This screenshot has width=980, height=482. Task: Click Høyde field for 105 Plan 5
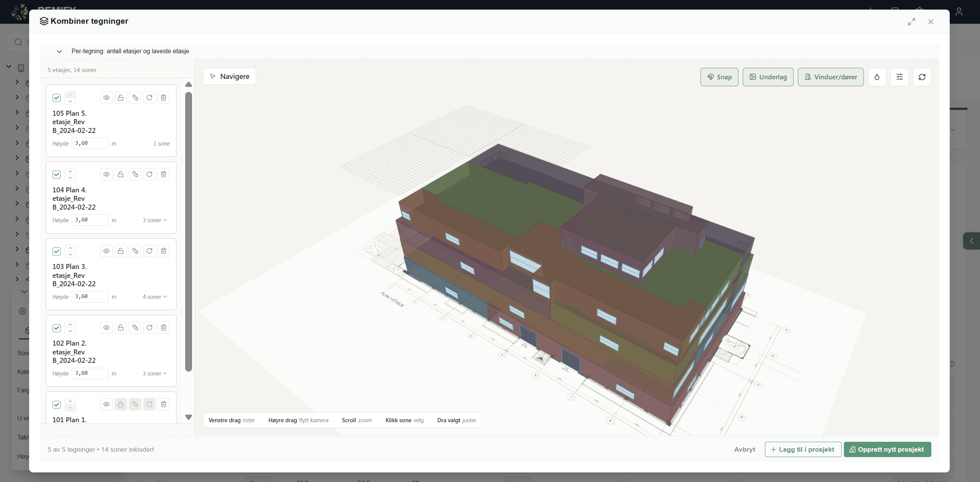click(90, 143)
